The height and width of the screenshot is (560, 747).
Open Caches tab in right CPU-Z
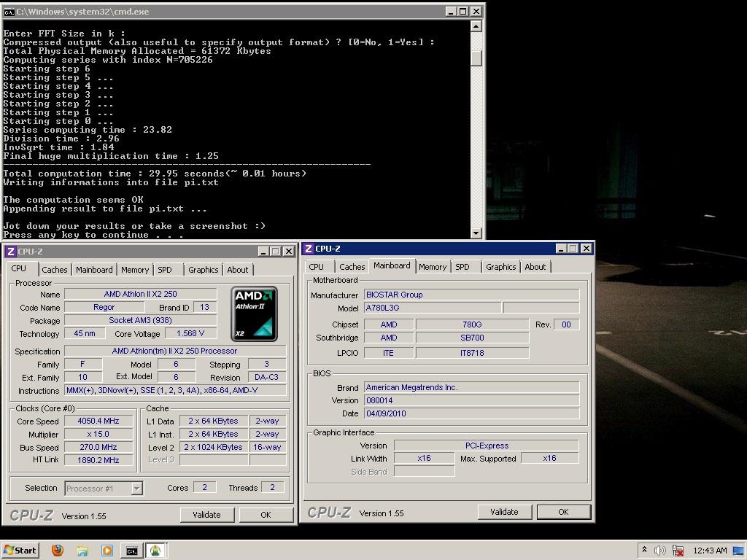coord(352,267)
